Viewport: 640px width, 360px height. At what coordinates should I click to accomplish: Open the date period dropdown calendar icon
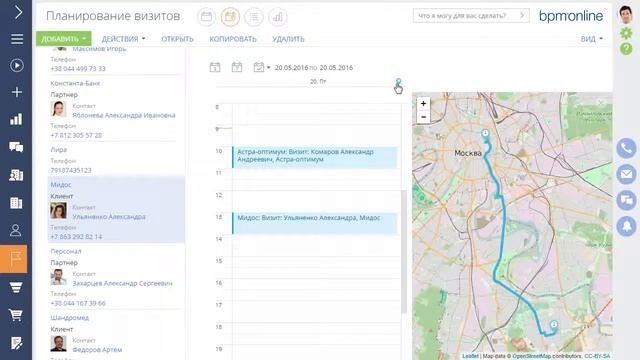coord(261,67)
